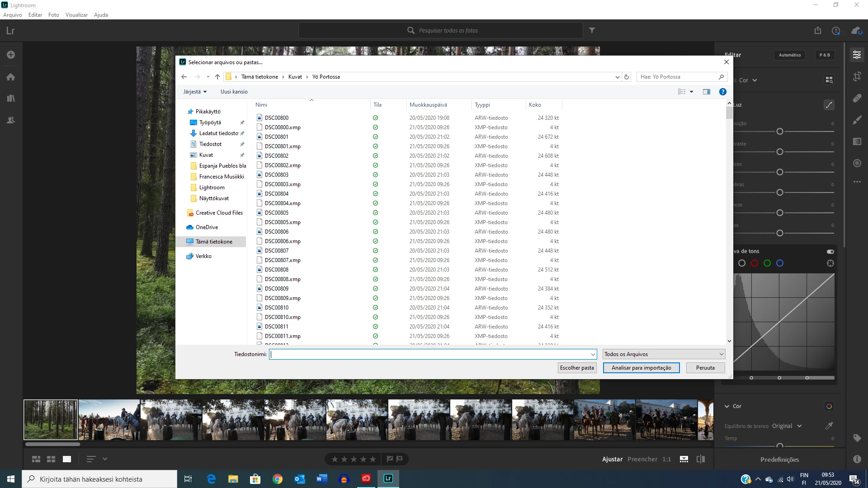Open the Arquivo menu
Image resolution: width=868 pixels, height=488 pixels.
pos(13,14)
